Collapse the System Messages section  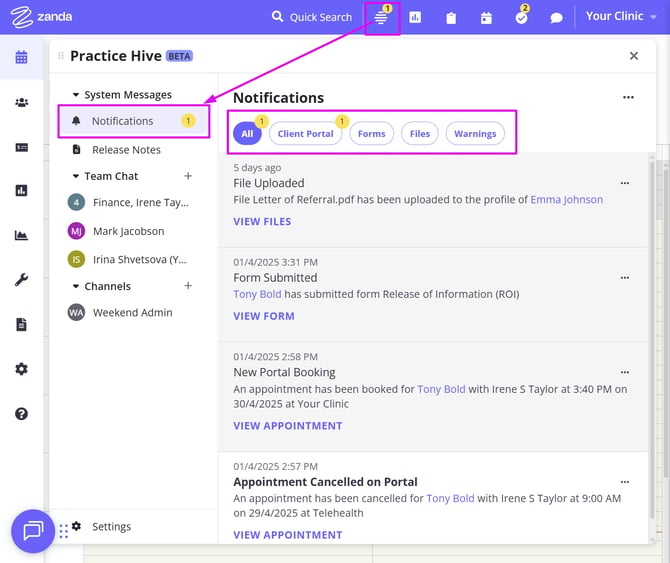[x=76, y=95]
